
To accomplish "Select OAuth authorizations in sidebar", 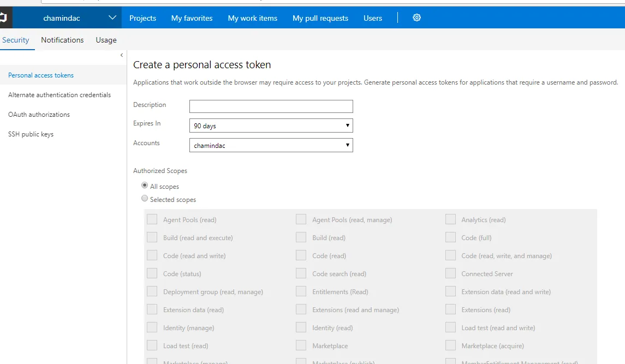I will coord(39,115).
